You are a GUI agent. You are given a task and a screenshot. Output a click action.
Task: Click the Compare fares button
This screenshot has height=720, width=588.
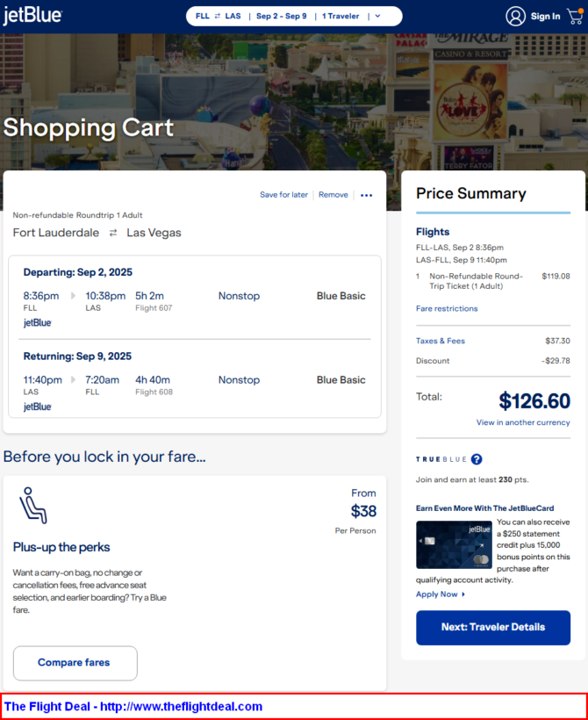tap(75, 663)
